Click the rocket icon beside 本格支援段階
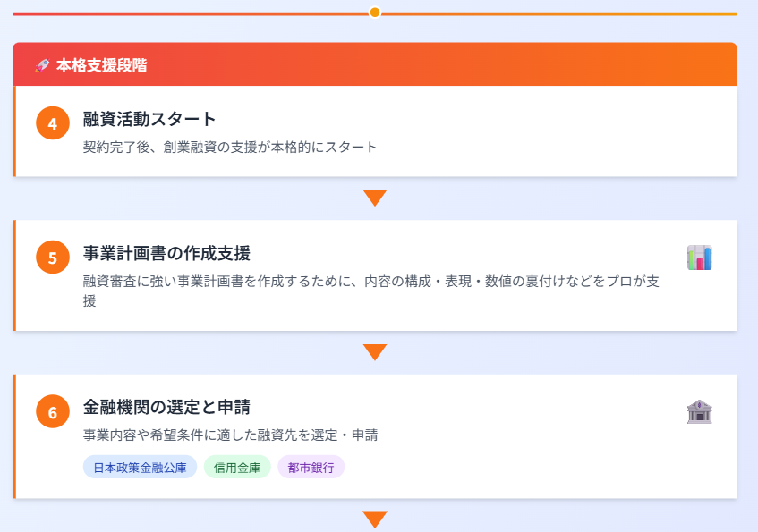The width and height of the screenshot is (758, 532). 41,65
